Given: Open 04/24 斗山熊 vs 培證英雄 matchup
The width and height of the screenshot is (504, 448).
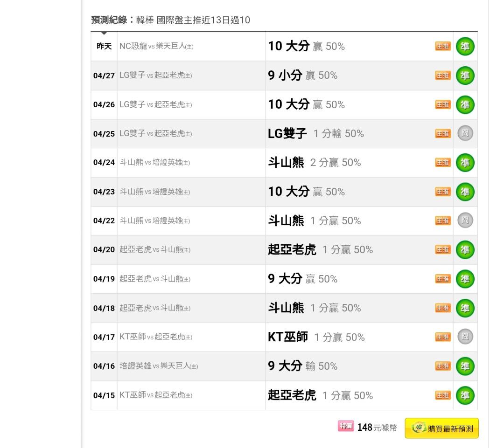Looking at the screenshot, I should point(154,163).
